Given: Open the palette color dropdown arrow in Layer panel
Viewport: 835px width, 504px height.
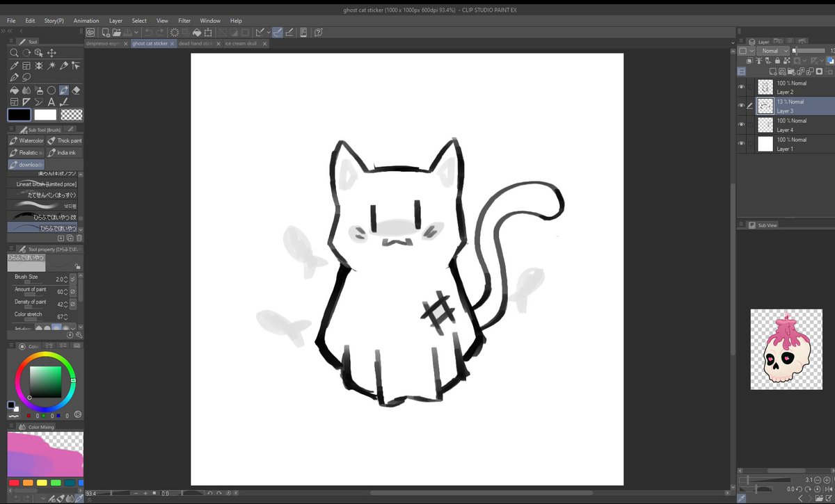Looking at the screenshot, I should 751,51.
